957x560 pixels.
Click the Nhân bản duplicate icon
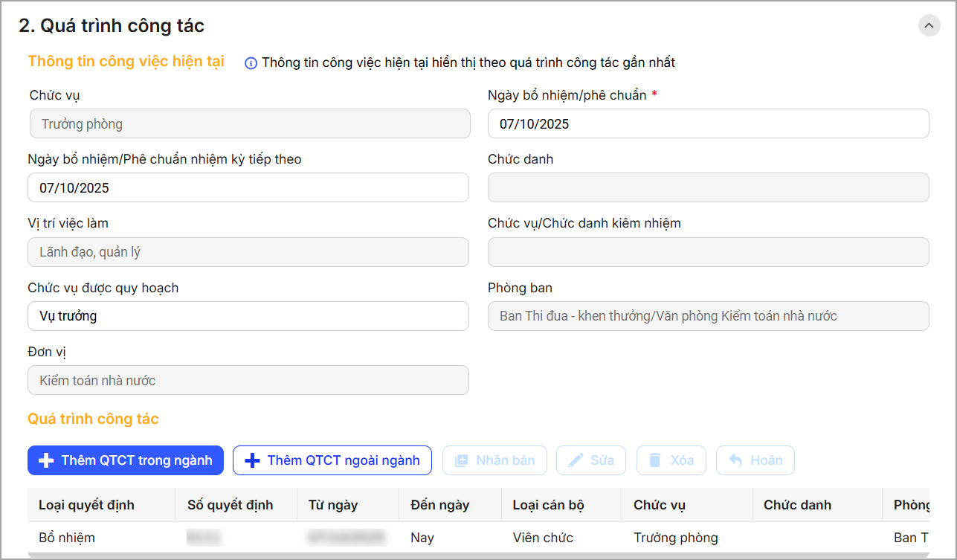[461, 460]
